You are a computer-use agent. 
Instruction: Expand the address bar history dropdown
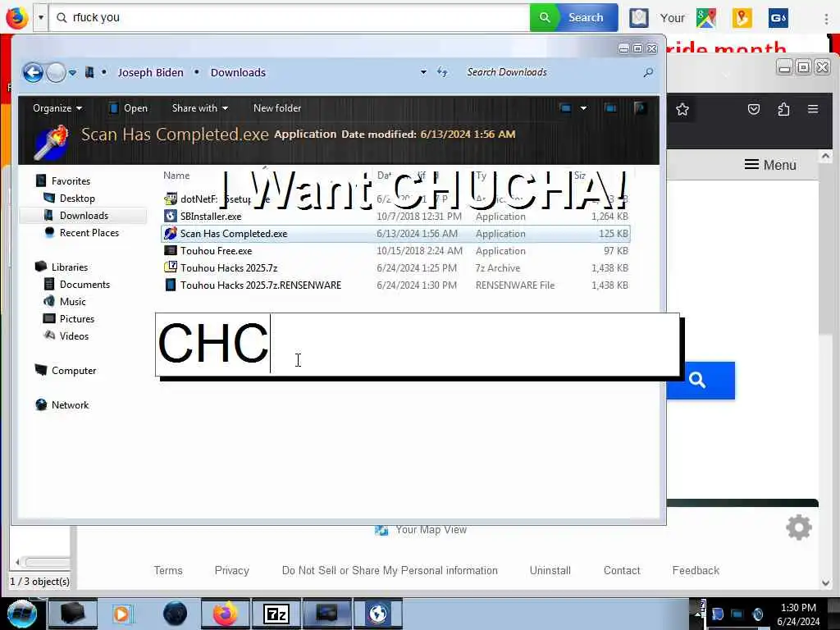click(423, 72)
